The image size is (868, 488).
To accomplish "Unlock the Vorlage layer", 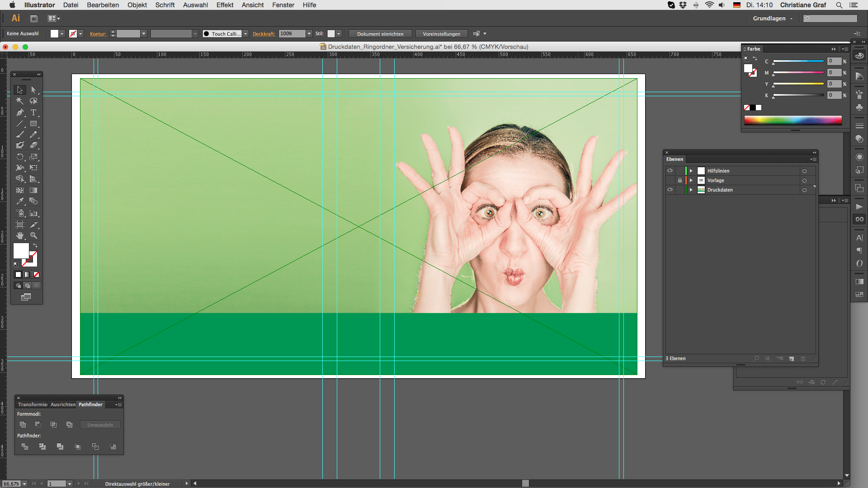I will point(679,180).
